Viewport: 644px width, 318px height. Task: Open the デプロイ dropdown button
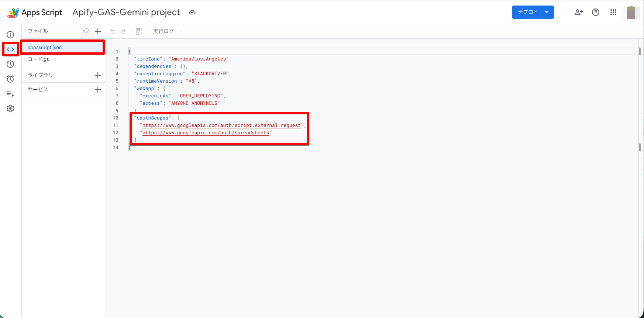tap(533, 12)
